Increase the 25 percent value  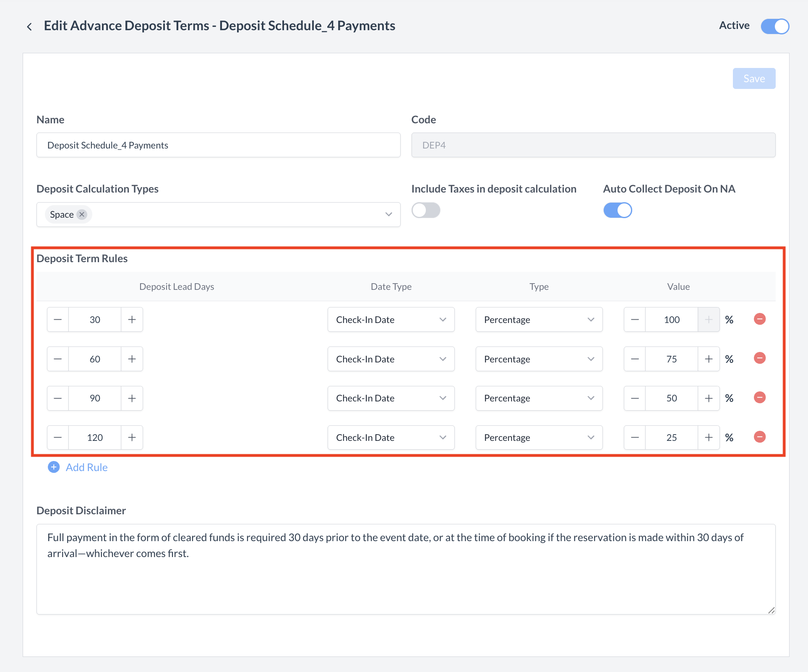709,438
